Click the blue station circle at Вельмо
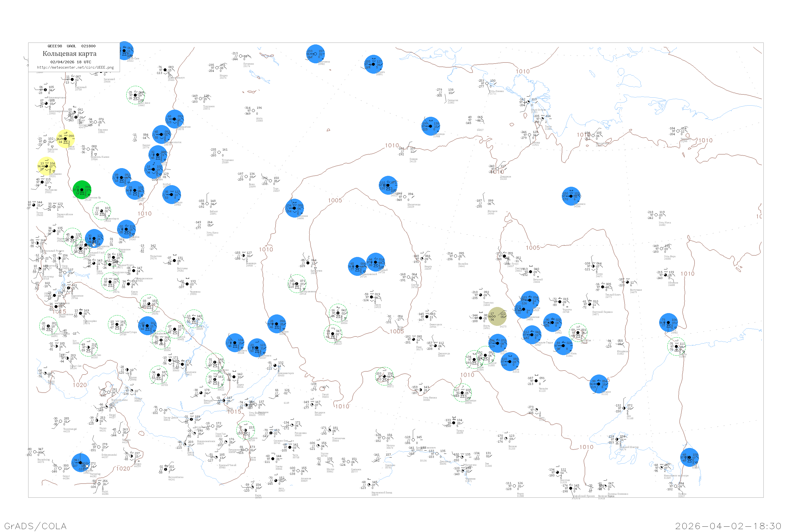 pos(171,195)
